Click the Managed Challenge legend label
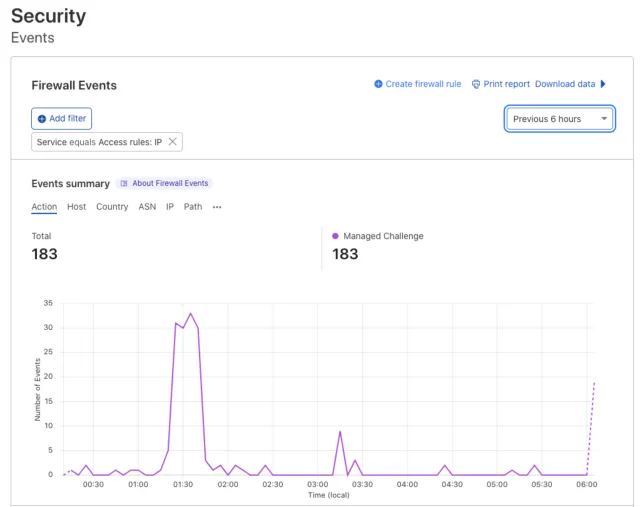The image size is (640, 507). 383,236
